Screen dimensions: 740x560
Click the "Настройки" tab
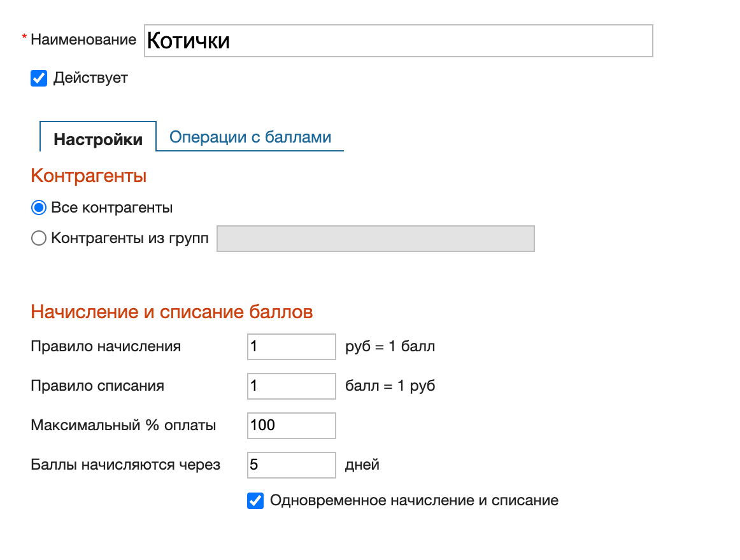[97, 138]
